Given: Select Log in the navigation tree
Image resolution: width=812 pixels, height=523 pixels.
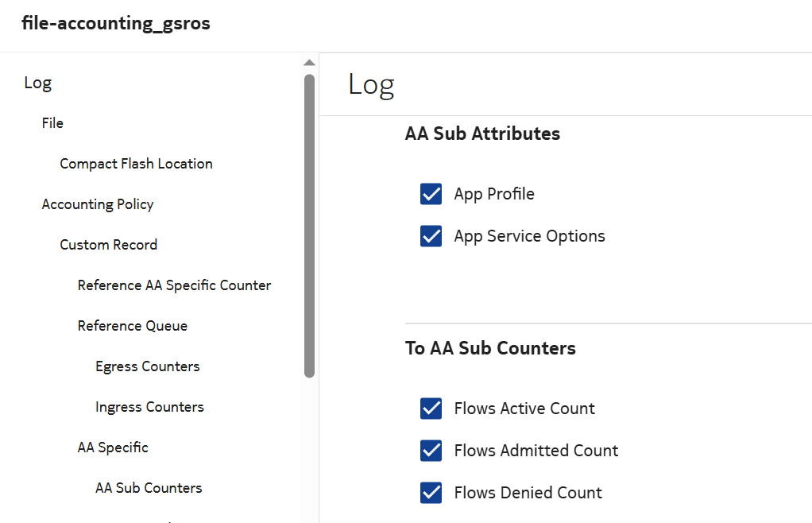Looking at the screenshot, I should coord(38,83).
